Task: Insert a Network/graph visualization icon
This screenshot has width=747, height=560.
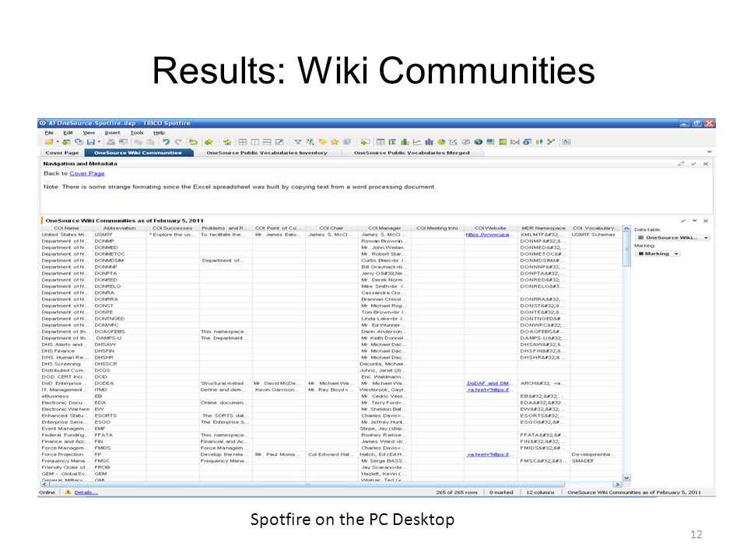Action: coord(551,142)
